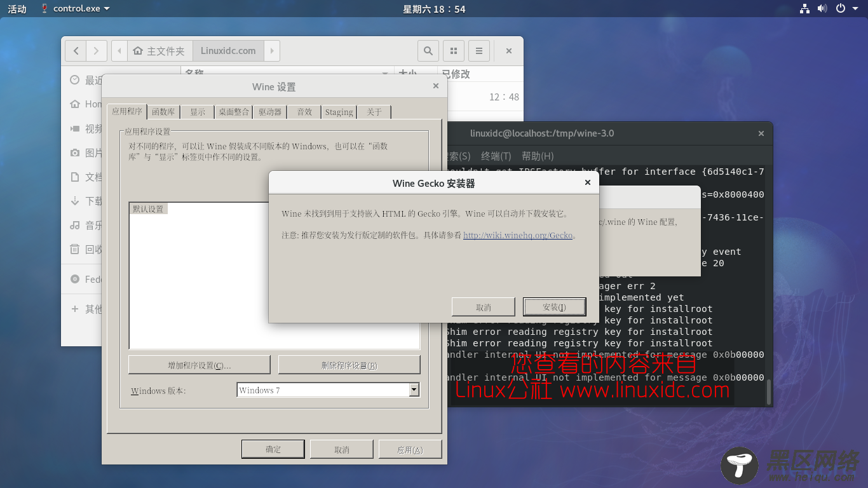Switch file manager to grid view icon
Viewport: 868px width, 488px height.
[454, 51]
